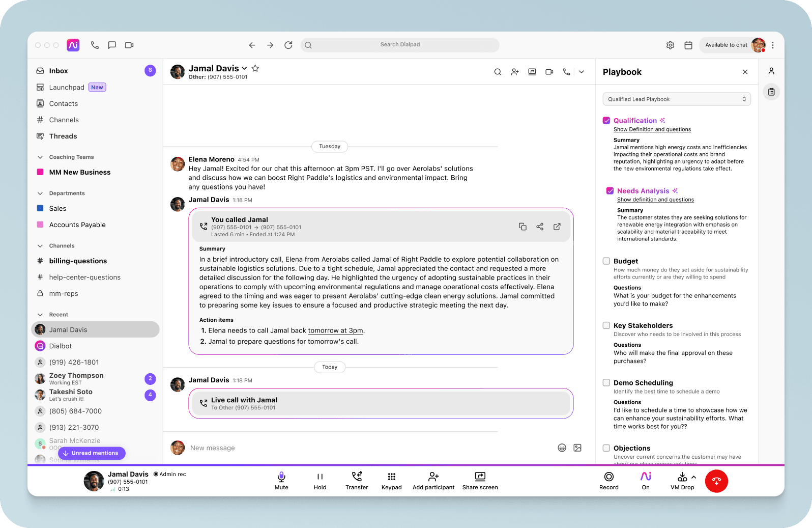812x528 pixels.
Task: Open Show Definition and questions under Qualification
Action: pyautogui.click(x=652, y=129)
